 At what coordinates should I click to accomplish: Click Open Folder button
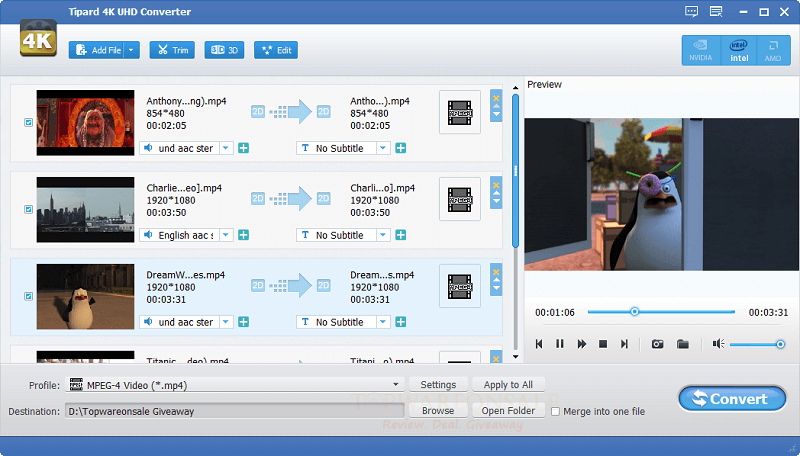(x=508, y=411)
